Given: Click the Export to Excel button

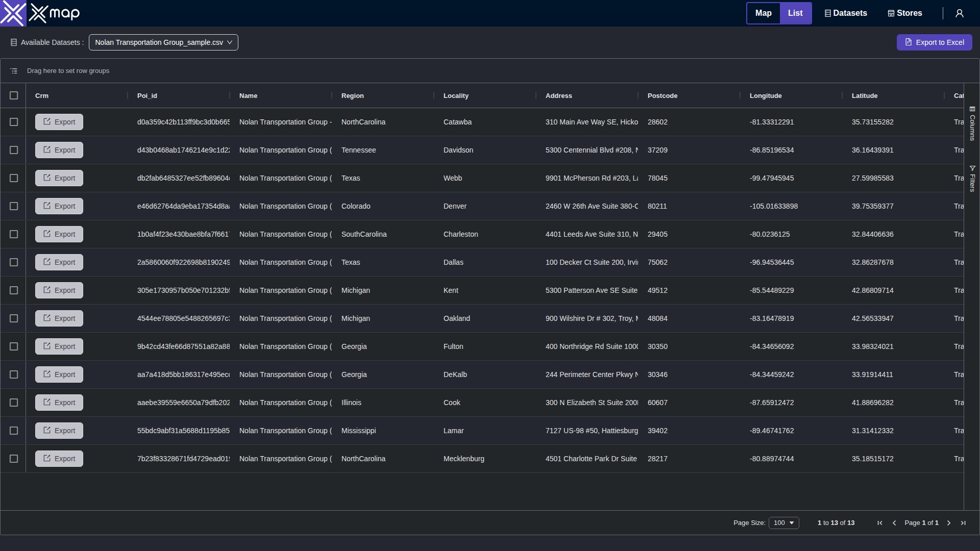Looking at the screenshot, I should tap(935, 42).
